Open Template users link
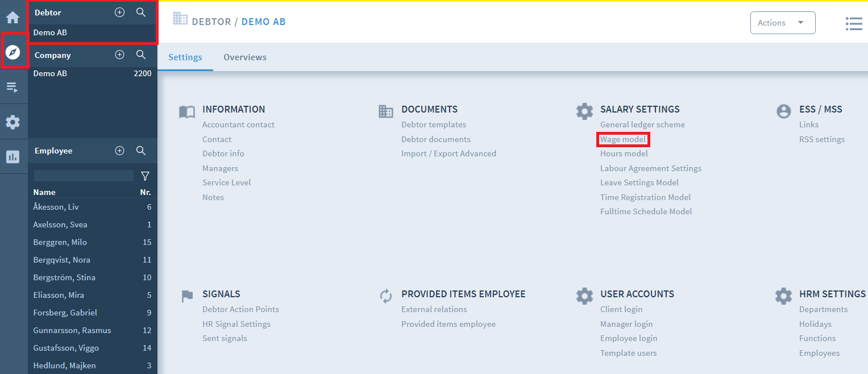Screen dimensions: 868x374 point(628,353)
